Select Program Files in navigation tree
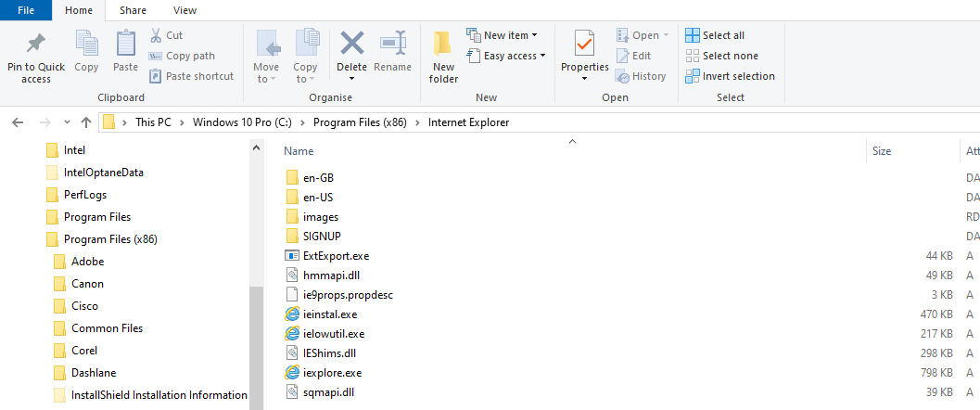 pyautogui.click(x=89, y=217)
